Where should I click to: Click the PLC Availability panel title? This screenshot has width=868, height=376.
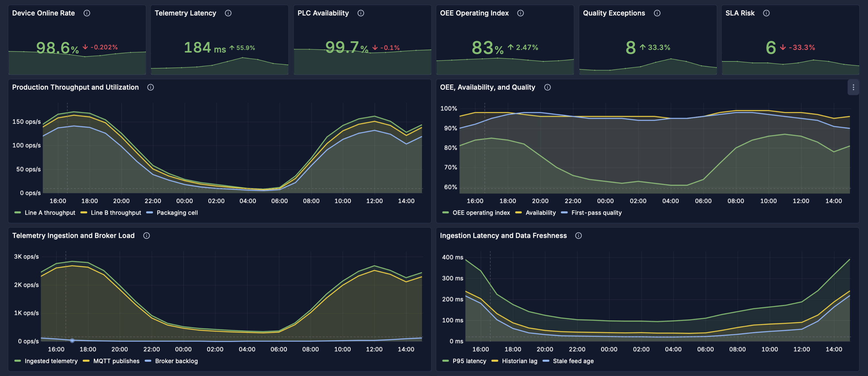click(323, 13)
